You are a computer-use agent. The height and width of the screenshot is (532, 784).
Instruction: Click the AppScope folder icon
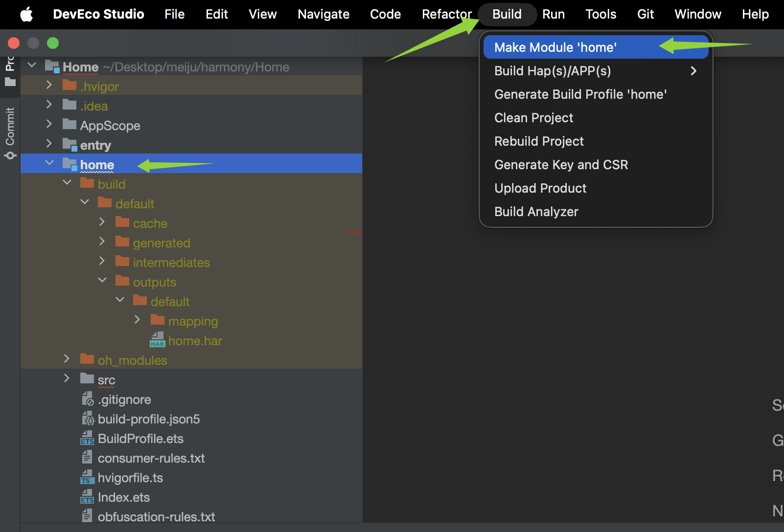tap(69, 124)
